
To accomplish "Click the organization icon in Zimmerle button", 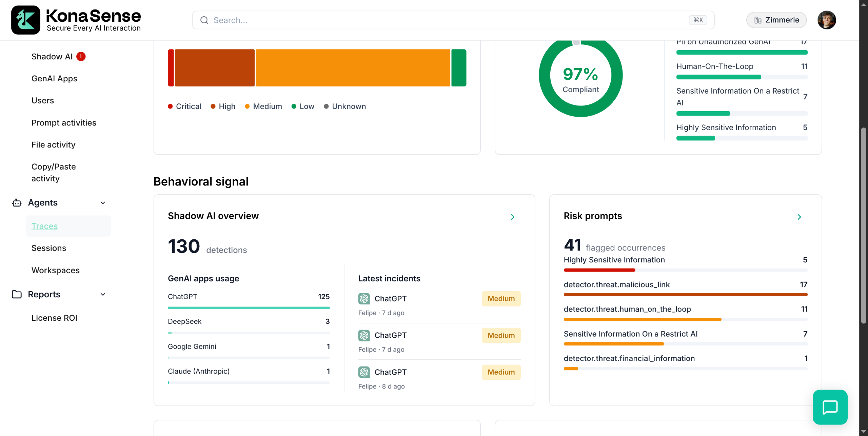I will [758, 20].
